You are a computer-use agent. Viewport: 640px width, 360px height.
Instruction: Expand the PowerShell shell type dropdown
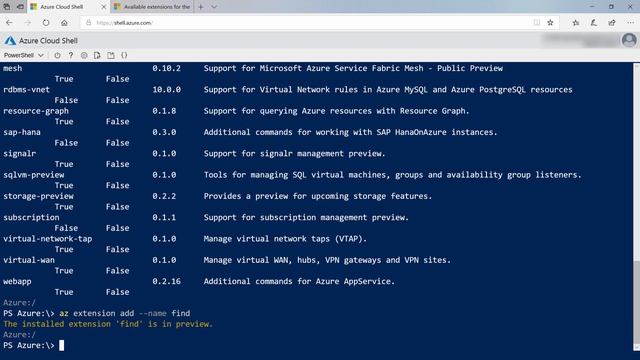tap(24, 56)
